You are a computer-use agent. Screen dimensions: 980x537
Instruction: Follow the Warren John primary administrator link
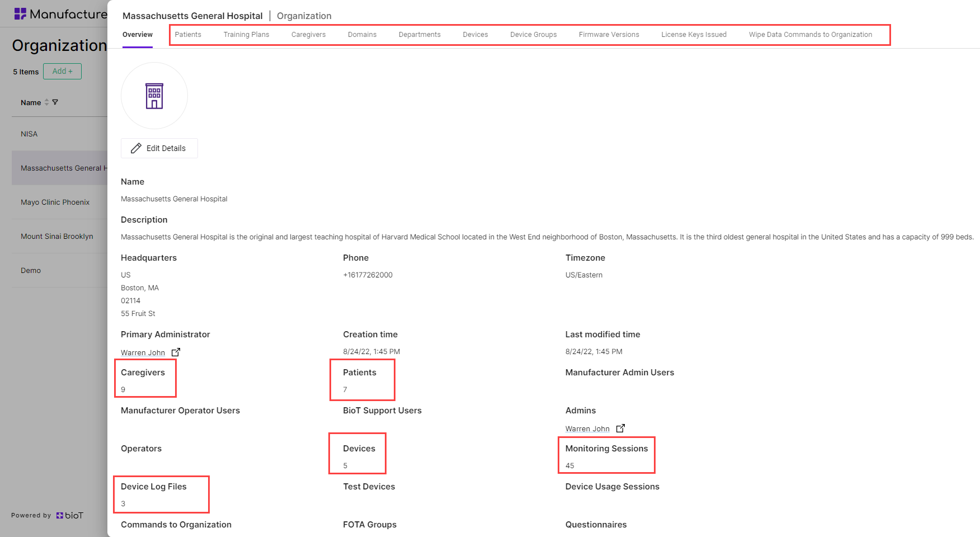(143, 352)
